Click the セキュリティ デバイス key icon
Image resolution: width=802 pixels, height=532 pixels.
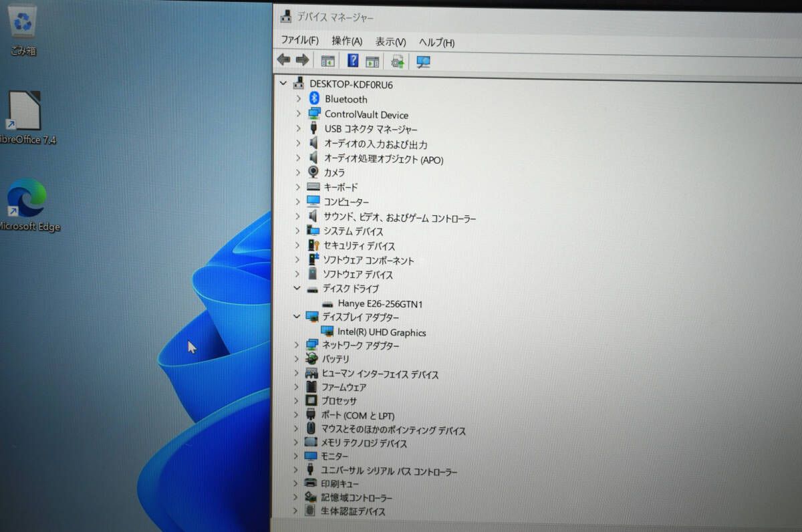313,245
